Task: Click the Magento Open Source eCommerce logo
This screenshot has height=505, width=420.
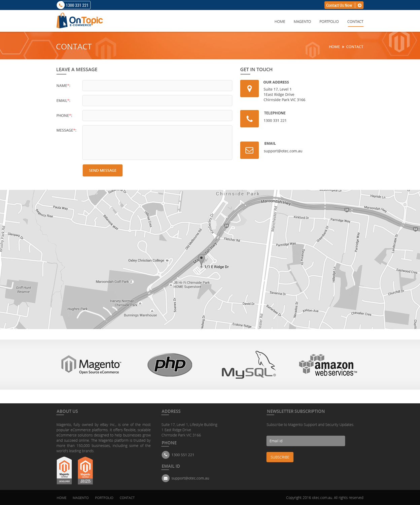Action: (91, 365)
